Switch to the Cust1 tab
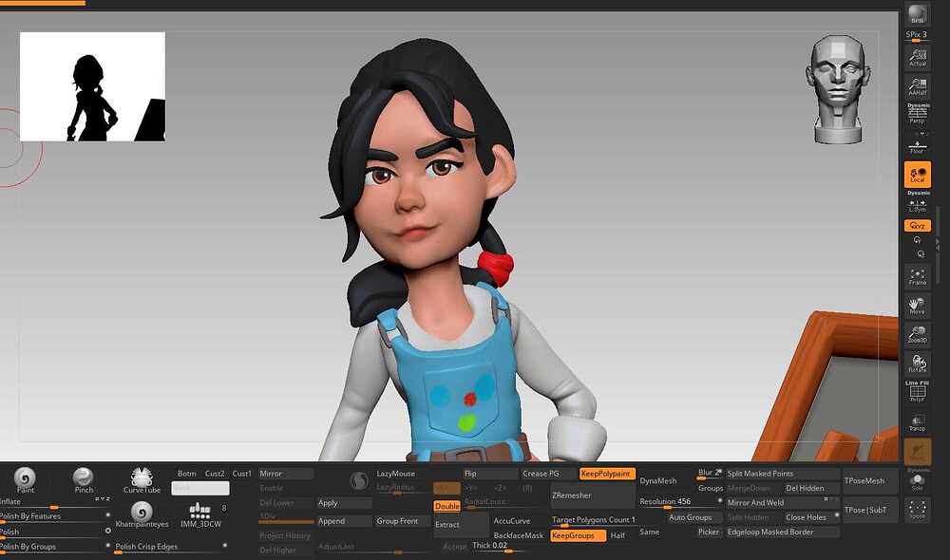Screen dimensions: 950x560 pos(241,474)
